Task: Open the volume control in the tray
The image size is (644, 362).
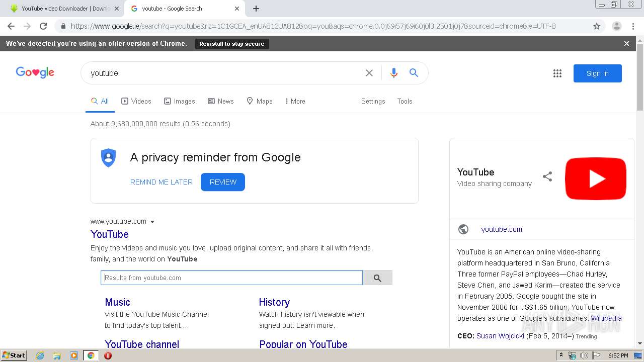Action: [584, 355]
